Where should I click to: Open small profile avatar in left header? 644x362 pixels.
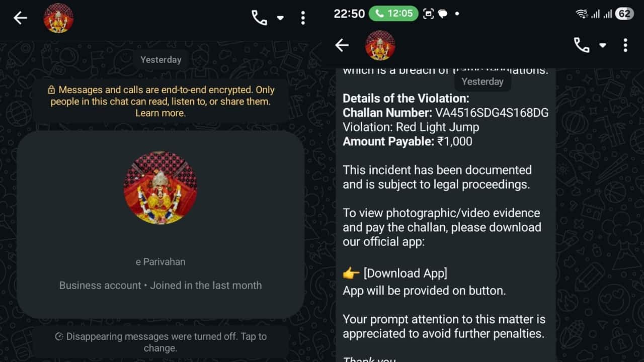58,18
